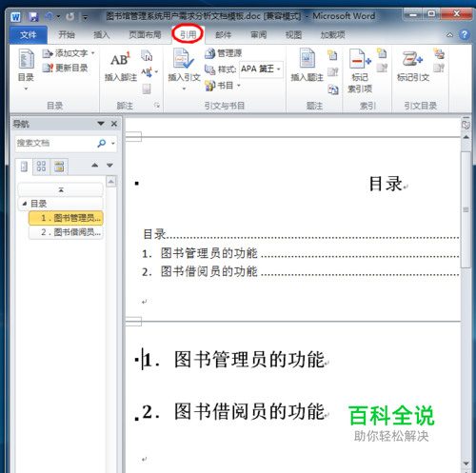The width and height of the screenshot is (476, 473).
Task: Close the 导航 navigation pane
Action: (114, 124)
